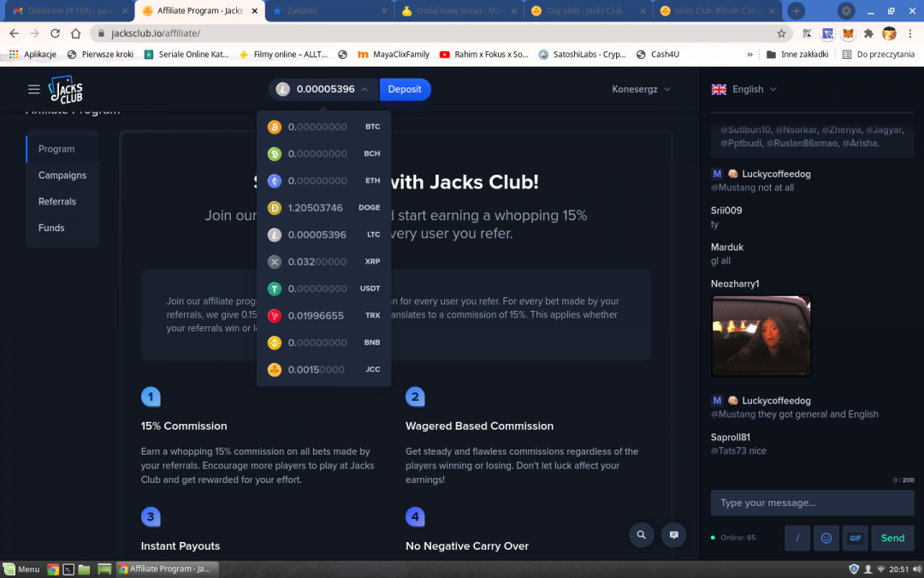924x578 pixels.
Task: Pick the JCC token in the wallet list
Action: [323, 369]
